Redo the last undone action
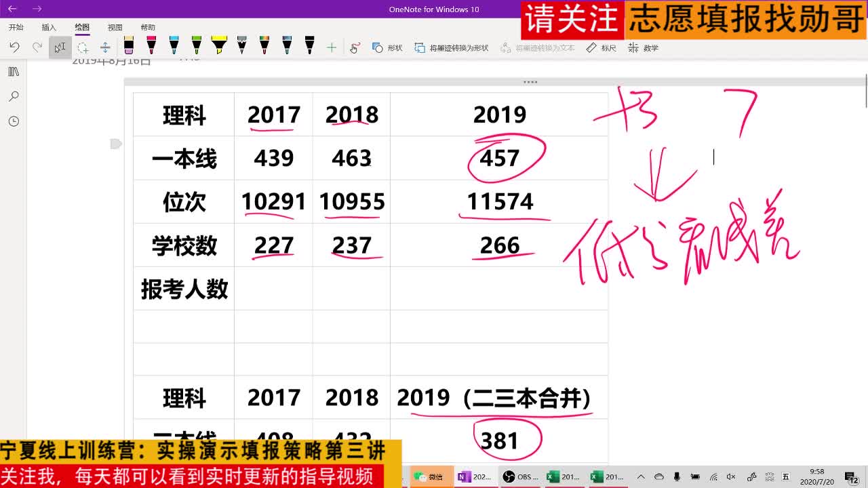868x488 pixels. pos(37,47)
